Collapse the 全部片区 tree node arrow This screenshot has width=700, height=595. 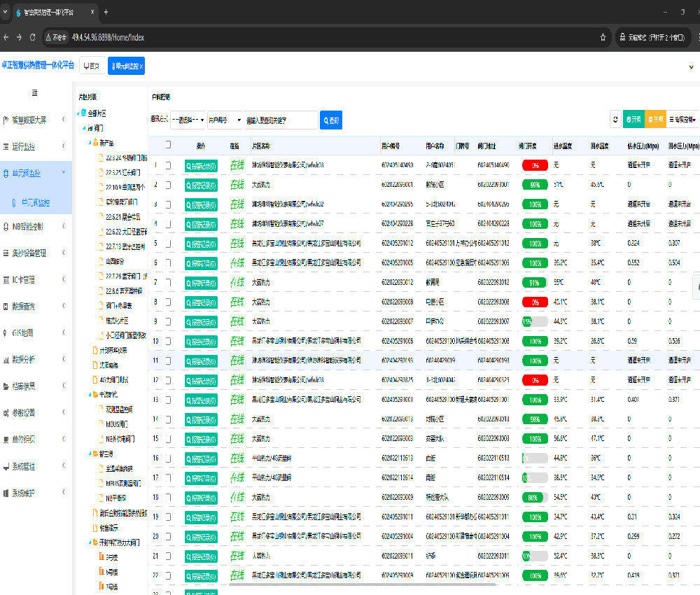click(x=78, y=113)
